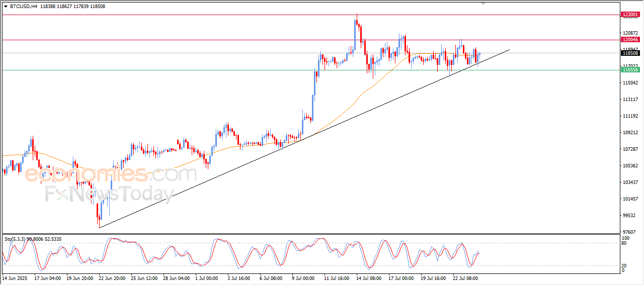Click the 99532 price scale label
The image size is (644, 285).
click(x=629, y=216)
